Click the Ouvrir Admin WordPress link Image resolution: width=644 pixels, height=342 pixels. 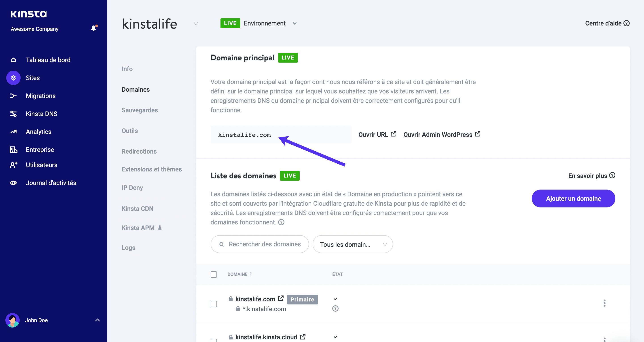pos(441,135)
